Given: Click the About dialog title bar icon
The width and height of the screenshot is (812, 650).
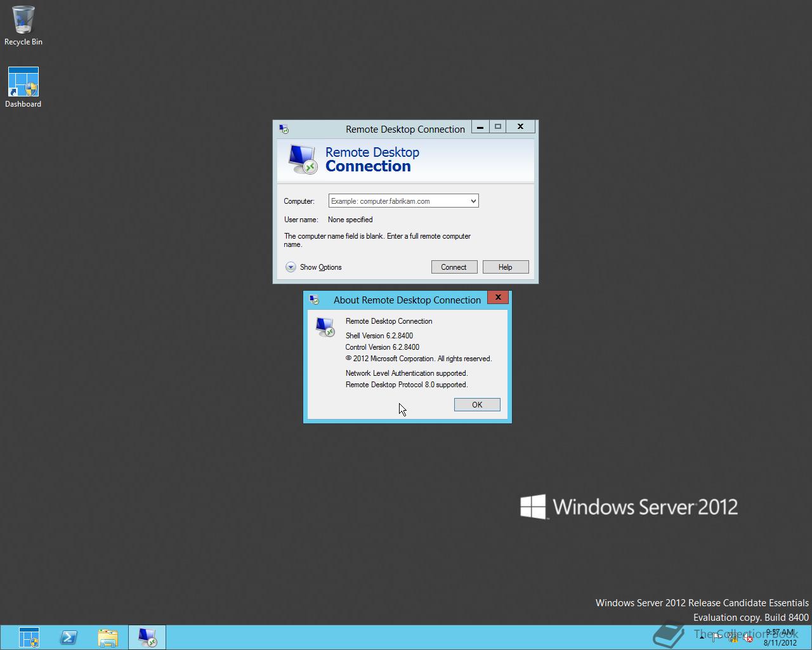Looking at the screenshot, I should pyautogui.click(x=314, y=300).
